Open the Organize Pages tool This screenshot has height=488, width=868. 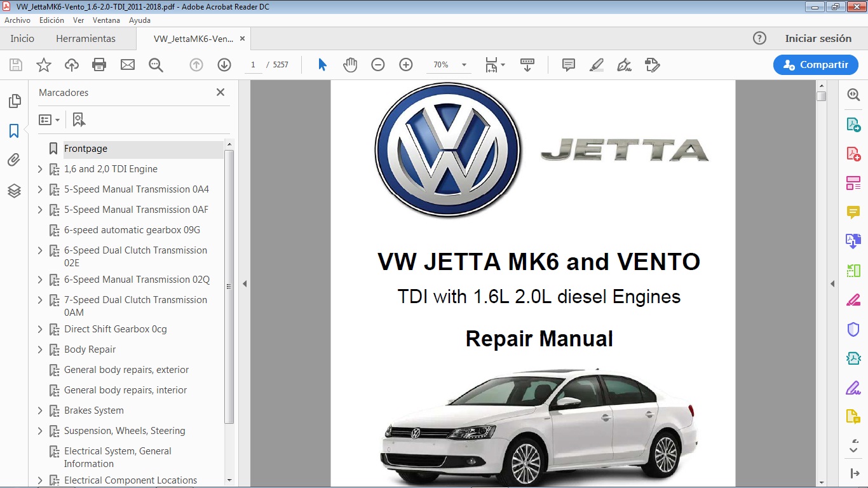tap(853, 182)
